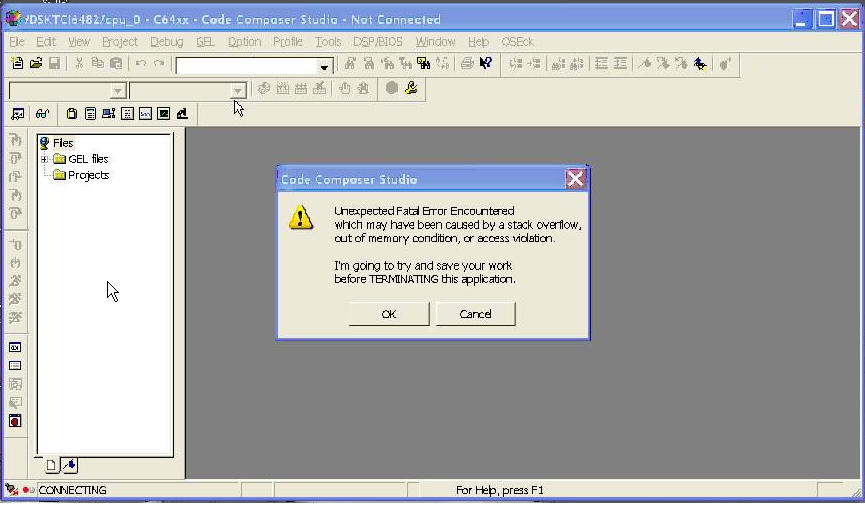This screenshot has height=506, width=865.
Task: Click the 'For Help, press F1' status text
Action: 499,490
